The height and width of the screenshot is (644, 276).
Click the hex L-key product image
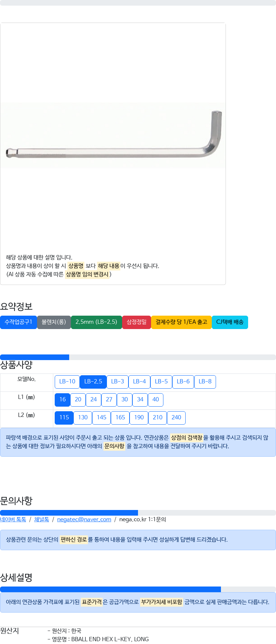(x=113, y=135)
